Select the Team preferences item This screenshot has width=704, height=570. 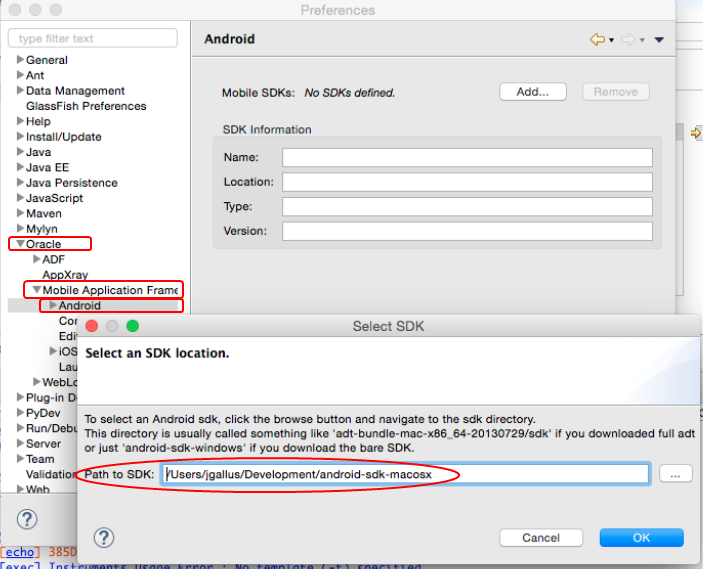click(40, 459)
